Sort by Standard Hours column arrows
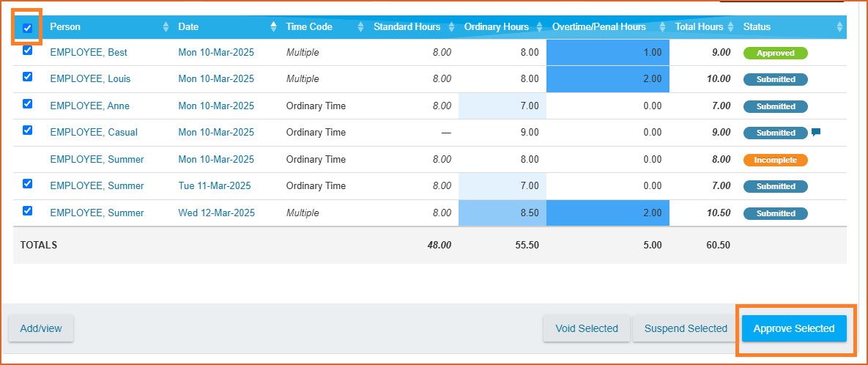This screenshot has height=365, width=868. point(451,26)
